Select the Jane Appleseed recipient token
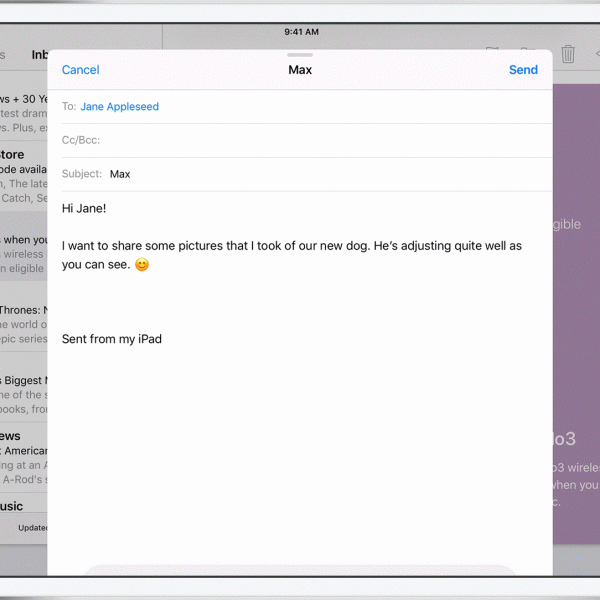 tap(119, 106)
